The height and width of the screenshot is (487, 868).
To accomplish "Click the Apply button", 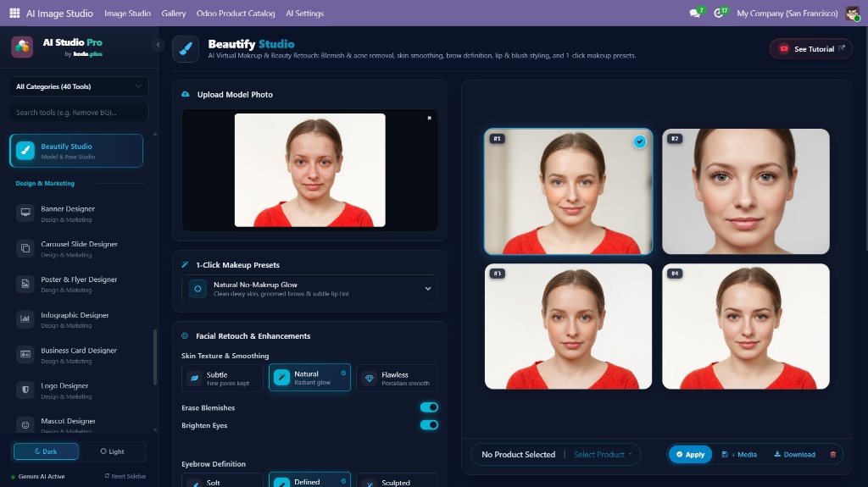I will [x=690, y=454].
